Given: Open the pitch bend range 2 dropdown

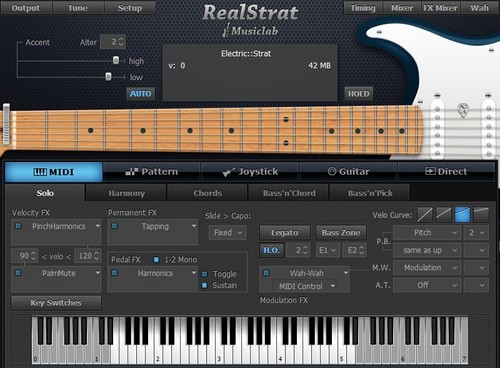Looking at the screenshot, I should 476,233.
